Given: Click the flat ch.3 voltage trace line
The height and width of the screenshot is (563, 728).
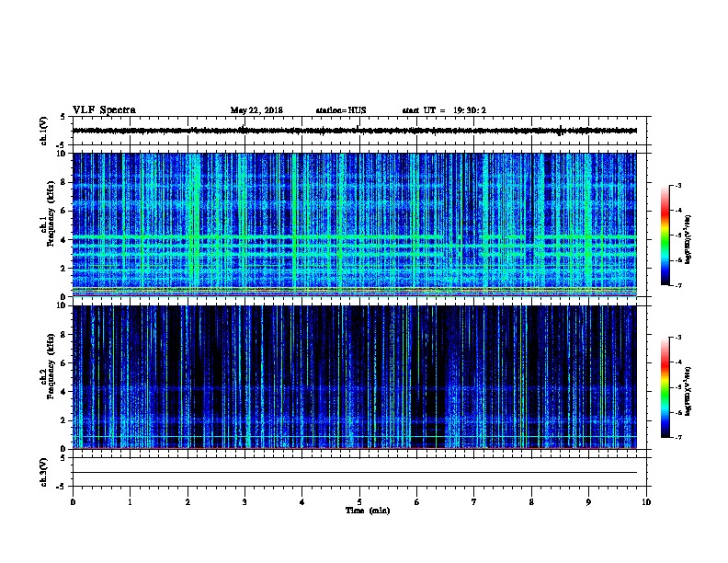Looking at the screenshot, I should pos(355,473).
